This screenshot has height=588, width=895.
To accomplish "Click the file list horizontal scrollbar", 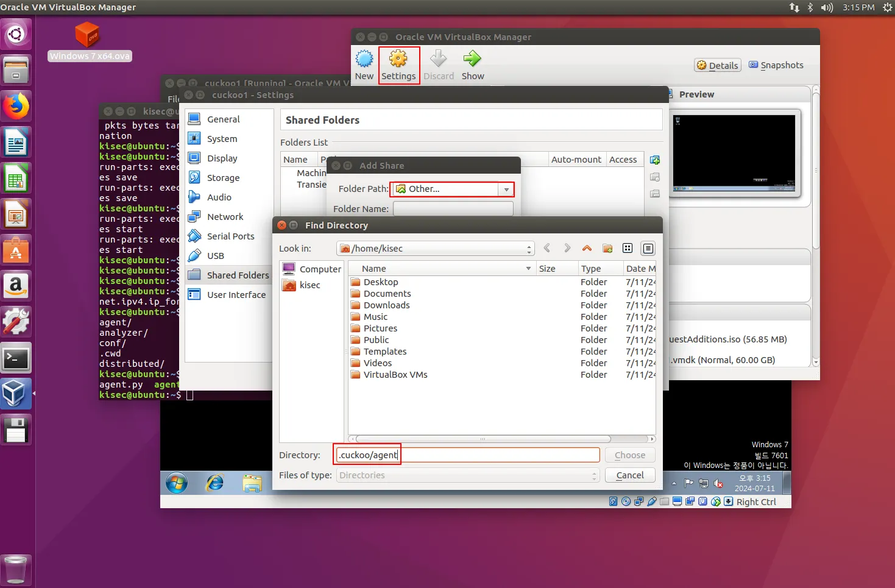I will click(x=483, y=439).
